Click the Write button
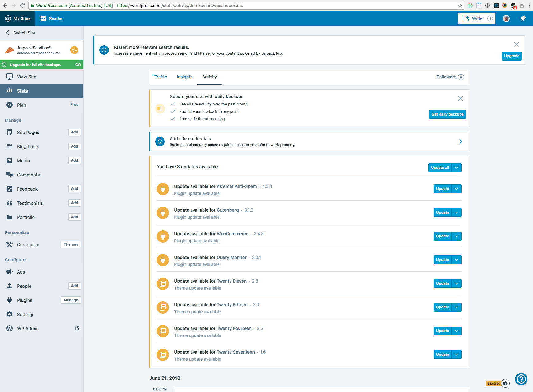533x392 pixels. tap(477, 18)
